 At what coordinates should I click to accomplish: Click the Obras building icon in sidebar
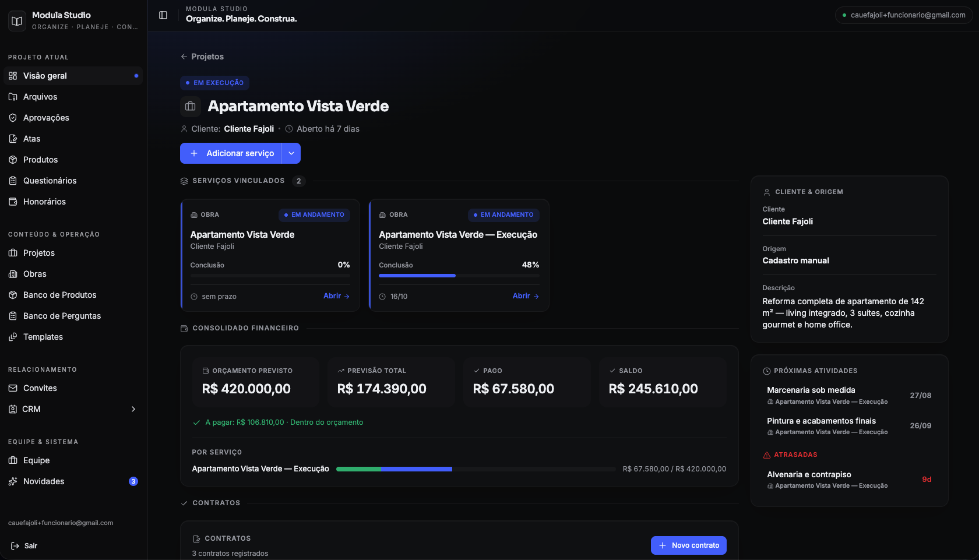[x=13, y=274]
